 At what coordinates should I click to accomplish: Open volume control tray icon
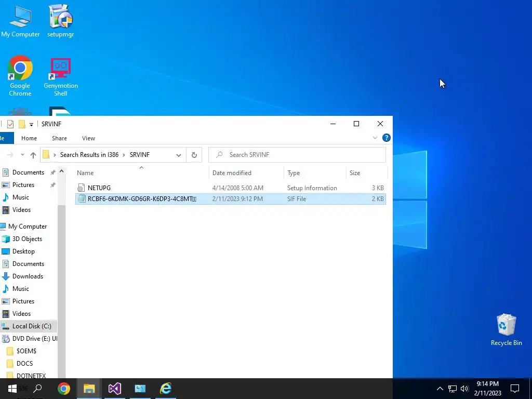tap(464, 389)
